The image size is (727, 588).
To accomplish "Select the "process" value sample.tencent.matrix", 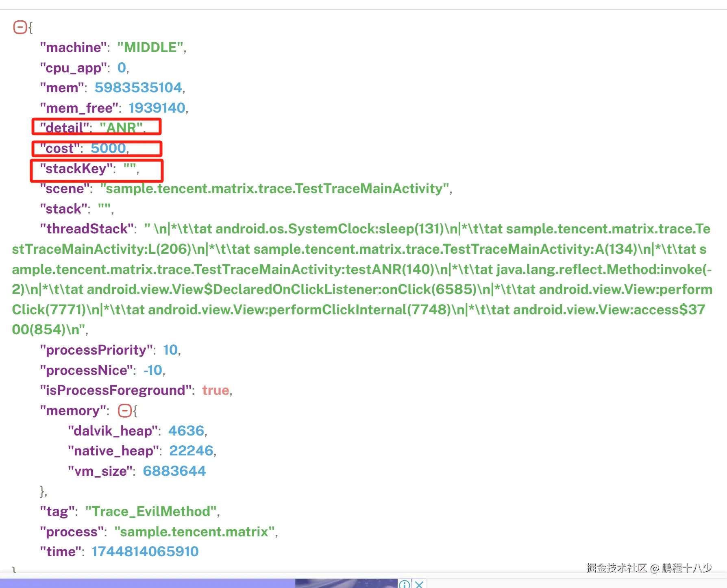I will (x=194, y=531).
